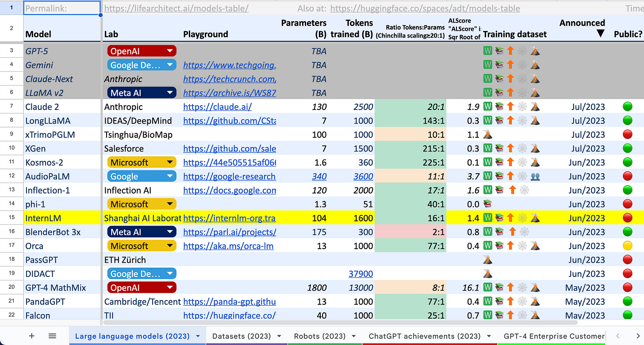This screenshot has height=345, width=644.
Task: Select the Claude 2 model name cell
Action: tap(62, 106)
